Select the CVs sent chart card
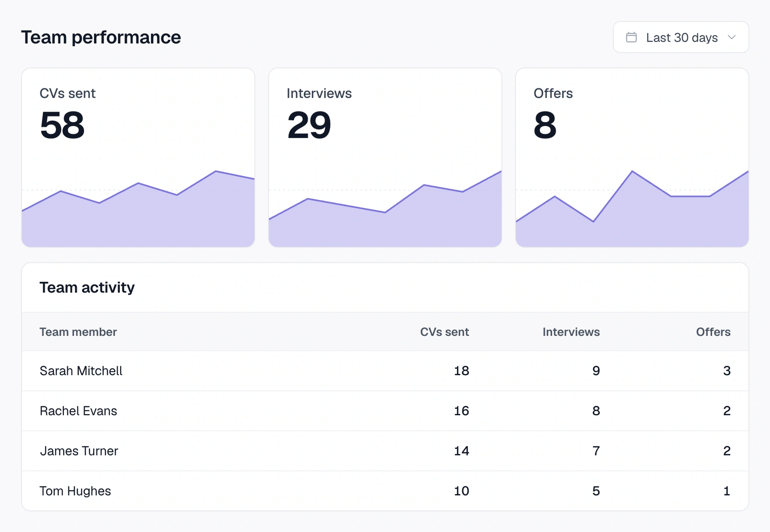Viewport: 770px width, 532px height. tap(138, 158)
